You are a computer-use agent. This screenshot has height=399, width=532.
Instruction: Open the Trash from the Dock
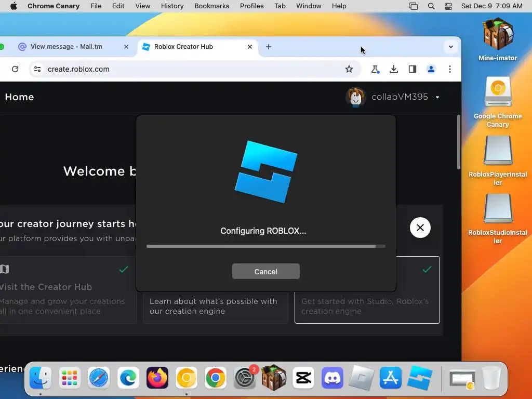tap(491, 378)
